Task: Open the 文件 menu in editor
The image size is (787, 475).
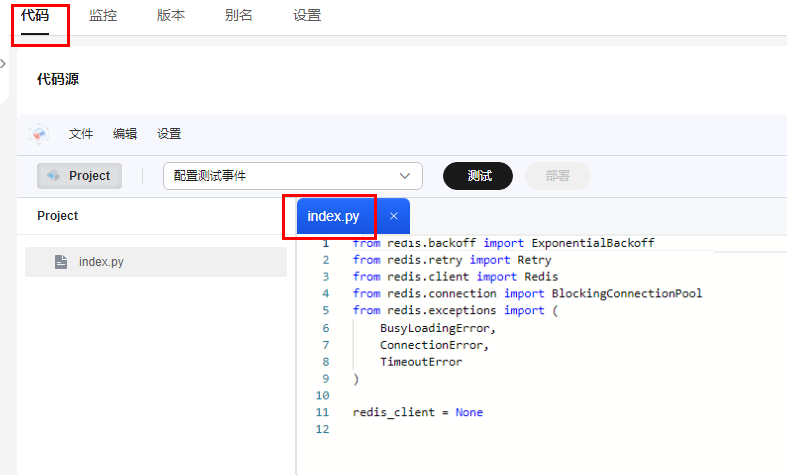Action: pyautogui.click(x=81, y=134)
